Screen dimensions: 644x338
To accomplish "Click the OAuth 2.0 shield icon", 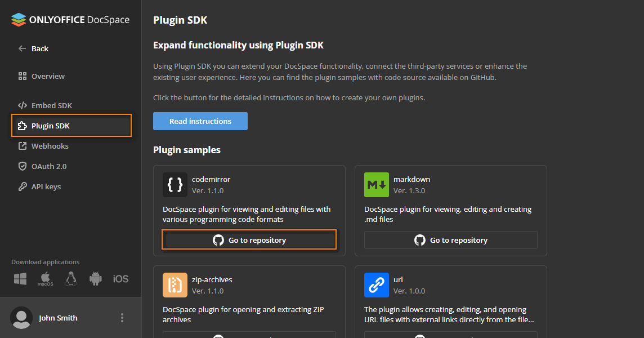I will (23, 166).
